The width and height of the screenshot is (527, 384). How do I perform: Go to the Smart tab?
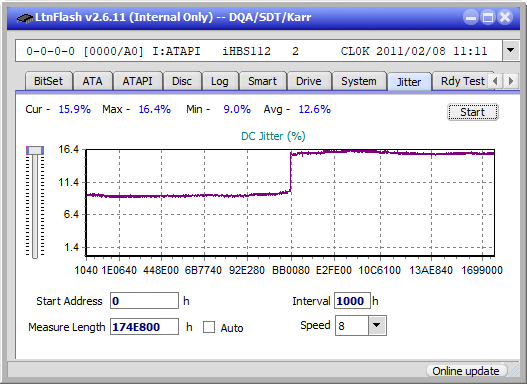point(262,81)
